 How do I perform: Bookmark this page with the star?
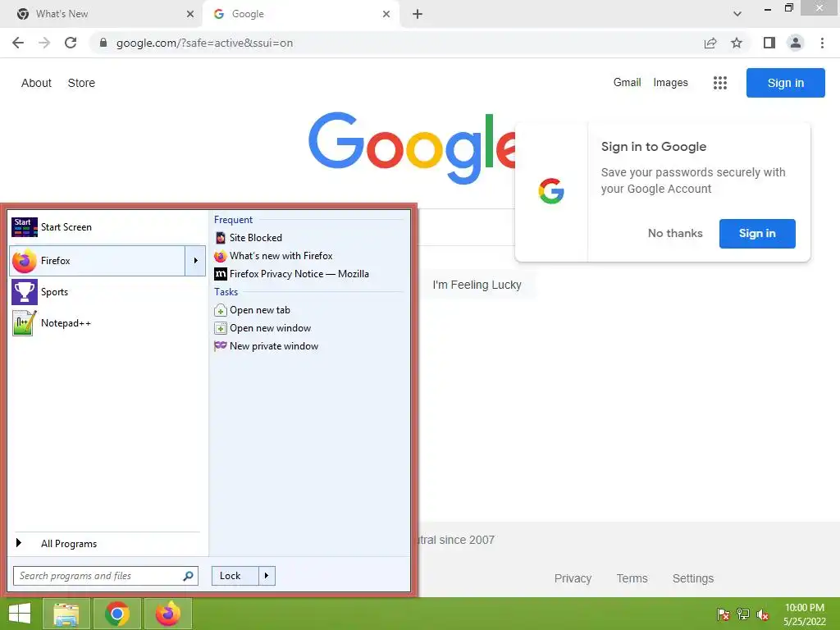[x=737, y=43]
